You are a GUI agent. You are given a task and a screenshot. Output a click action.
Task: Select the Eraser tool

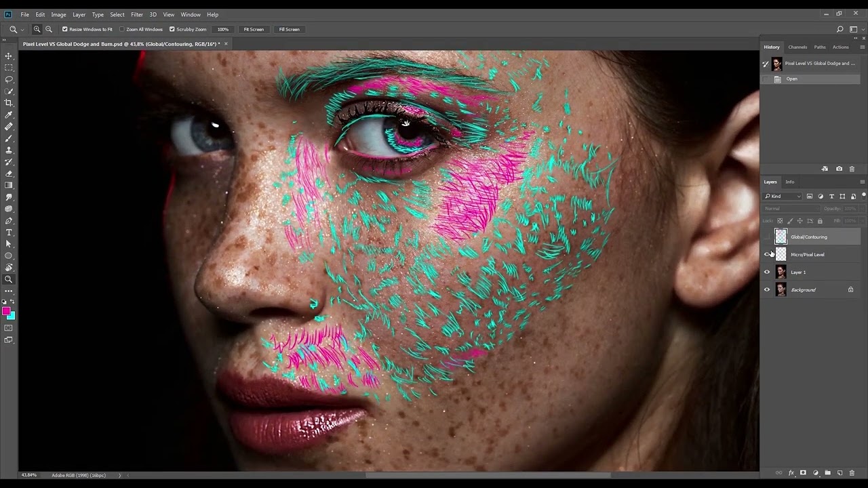pyautogui.click(x=9, y=174)
